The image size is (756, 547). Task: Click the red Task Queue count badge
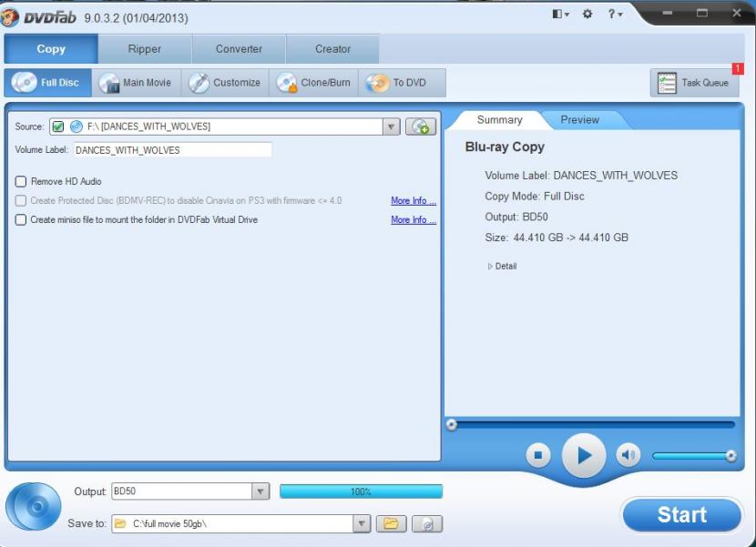click(x=738, y=69)
